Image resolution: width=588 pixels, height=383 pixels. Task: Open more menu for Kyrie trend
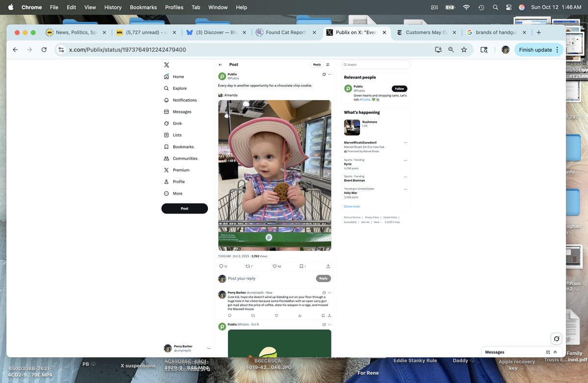tap(406, 161)
